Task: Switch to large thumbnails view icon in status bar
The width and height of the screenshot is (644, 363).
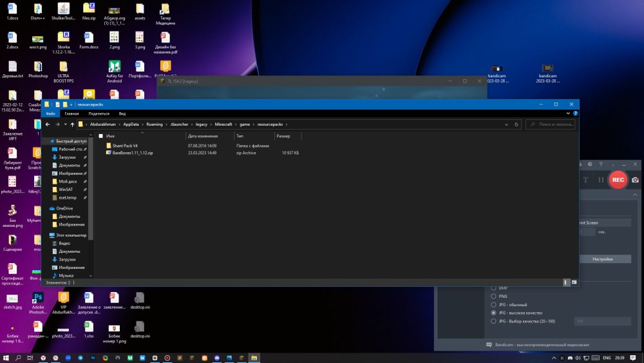Action: point(574,282)
